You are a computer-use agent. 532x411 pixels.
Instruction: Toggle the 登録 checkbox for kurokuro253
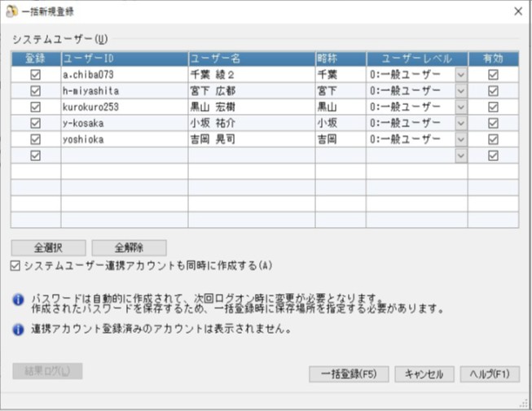coord(35,107)
